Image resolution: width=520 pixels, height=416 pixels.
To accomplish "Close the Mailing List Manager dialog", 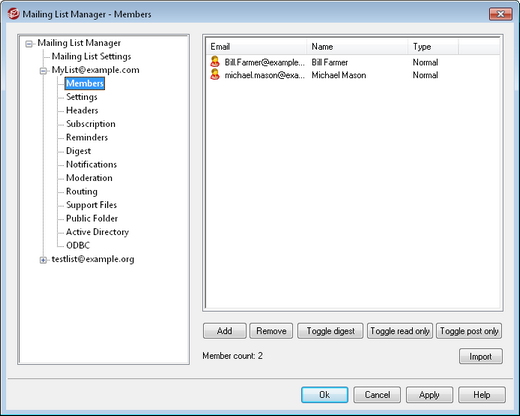I will tap(500, 14).
